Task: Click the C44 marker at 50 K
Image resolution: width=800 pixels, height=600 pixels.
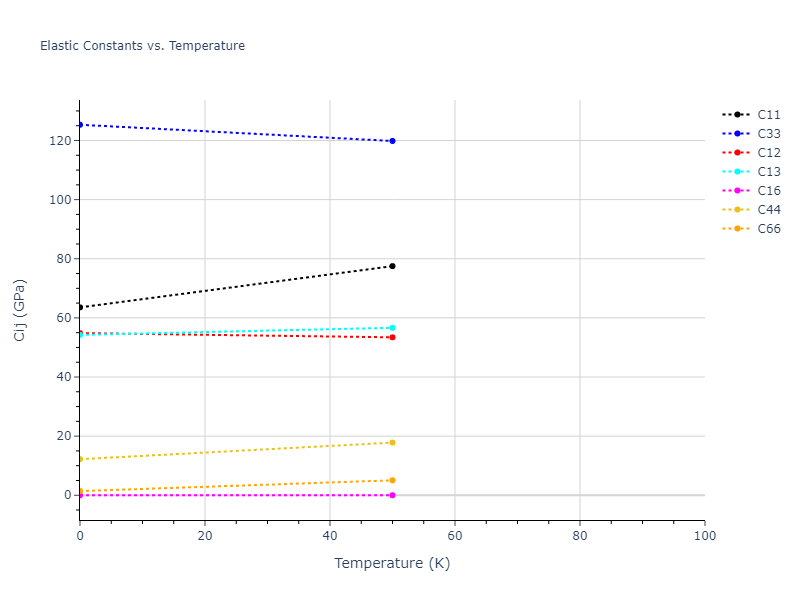Action: point(392,442)
